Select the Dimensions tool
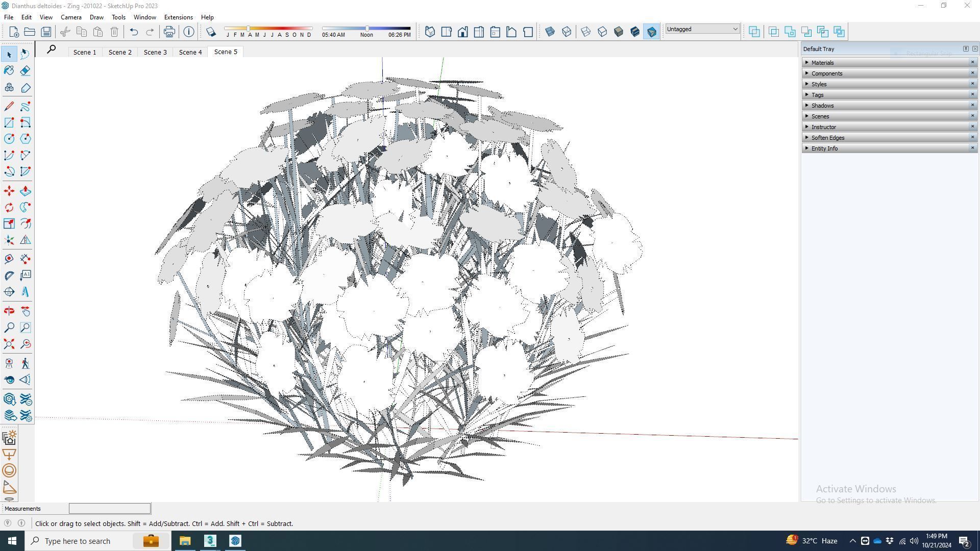Screen dimensions: 980x551 [26, 259]
